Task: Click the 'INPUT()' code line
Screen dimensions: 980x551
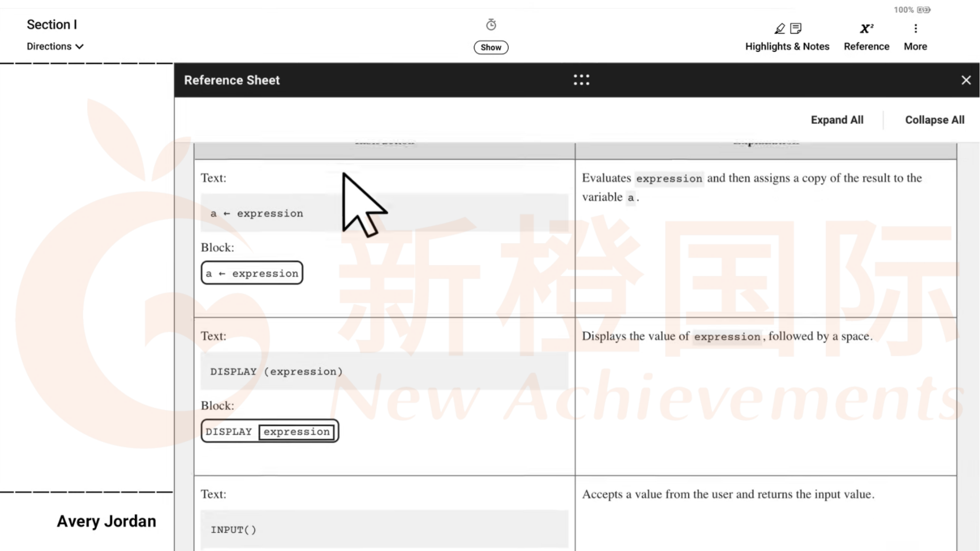Action: point(384,529)
